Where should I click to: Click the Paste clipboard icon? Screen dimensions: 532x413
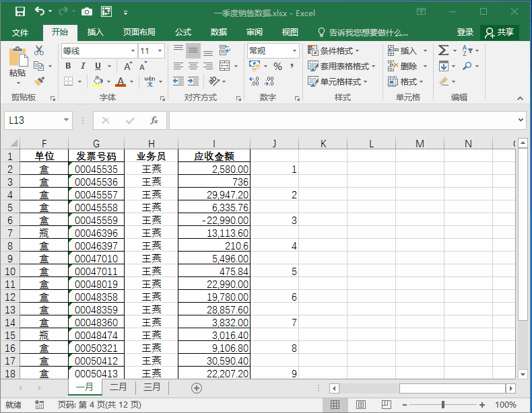pyautogui.click(x=18, y=57)
